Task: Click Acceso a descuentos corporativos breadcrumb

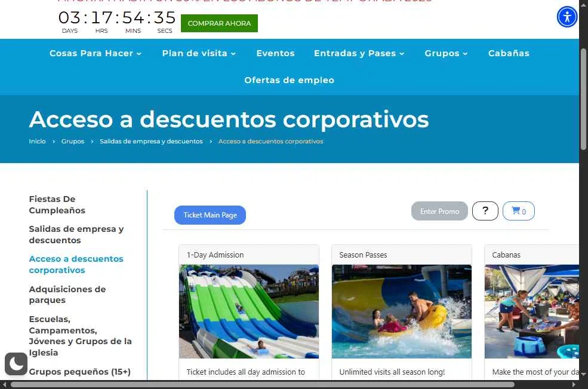Action: pos(271,141)
